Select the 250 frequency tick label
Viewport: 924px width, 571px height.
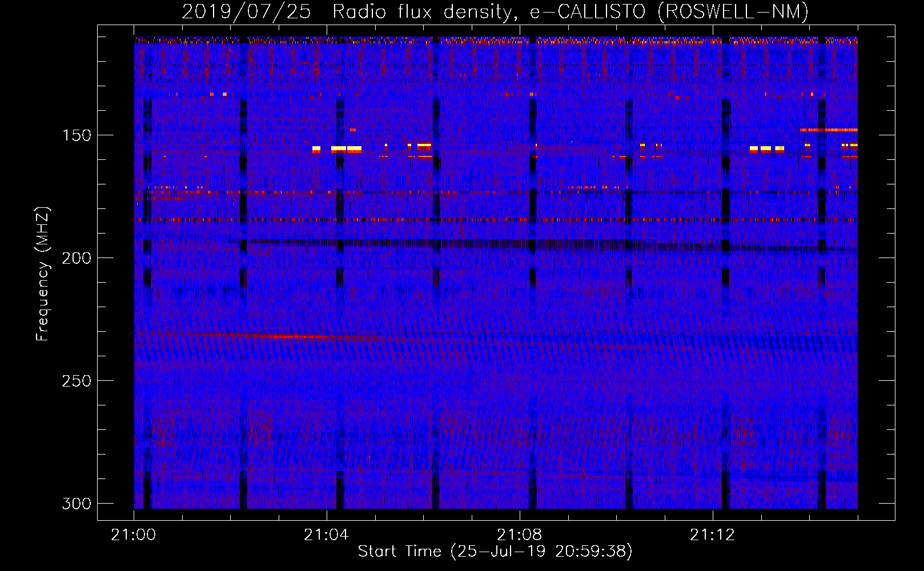[x=76, y=381]
